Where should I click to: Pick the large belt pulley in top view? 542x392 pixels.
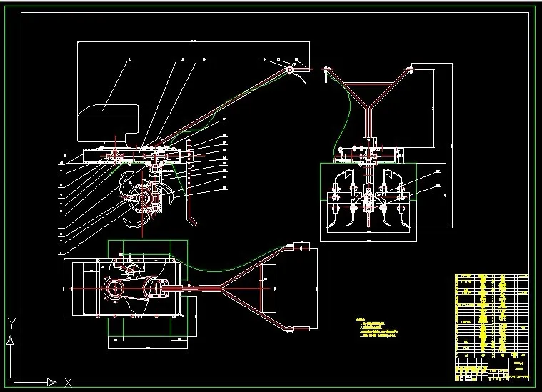(x=114, y=289)
